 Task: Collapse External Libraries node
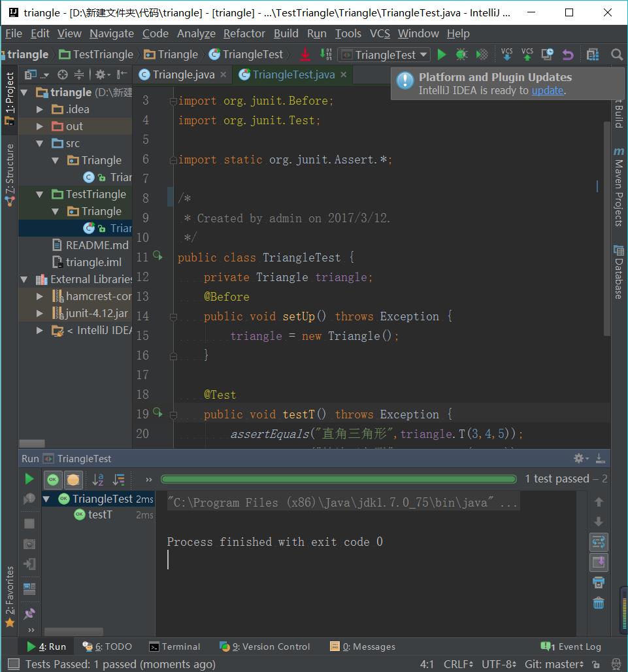(x=24, y=279)
